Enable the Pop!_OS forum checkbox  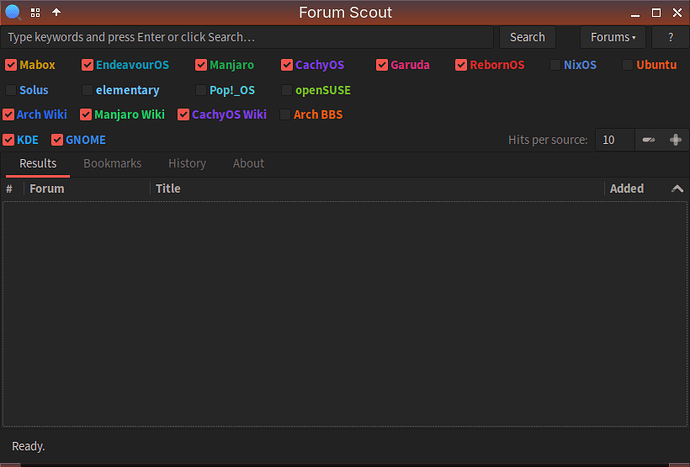click(201, 90)
